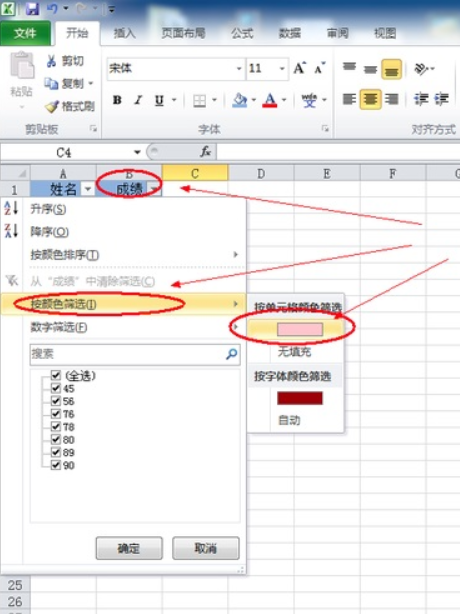Toggle bold text formatting
Viewport: 460px width, 614px height.
click(x=117, y=100)
